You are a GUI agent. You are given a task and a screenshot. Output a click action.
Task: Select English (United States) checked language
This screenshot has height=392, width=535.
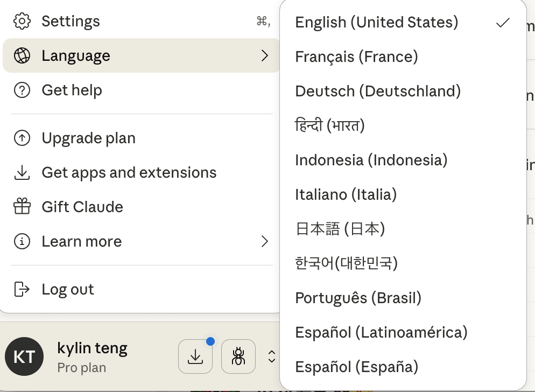377,22
